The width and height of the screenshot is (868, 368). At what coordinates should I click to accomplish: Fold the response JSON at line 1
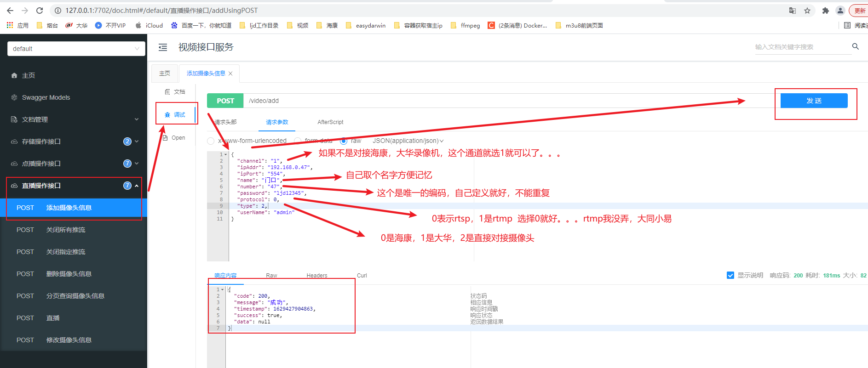[223, 290]
